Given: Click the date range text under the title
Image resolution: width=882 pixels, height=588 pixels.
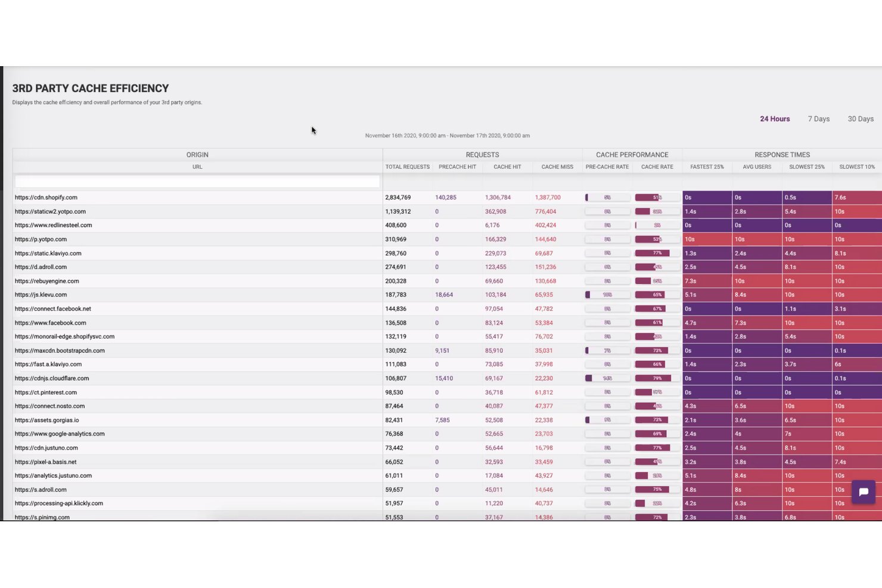Looking at the screenshot, I should point(448,136).
